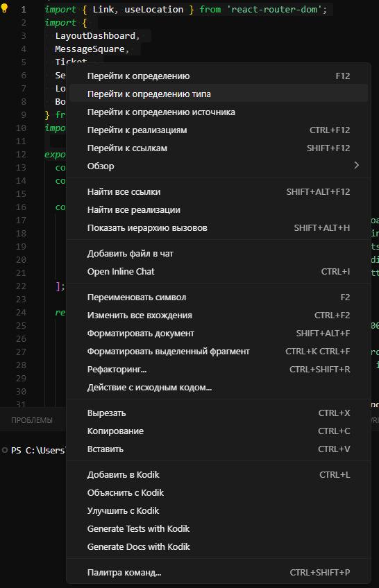Choose Перейти к определению типа

pos(219,94)
